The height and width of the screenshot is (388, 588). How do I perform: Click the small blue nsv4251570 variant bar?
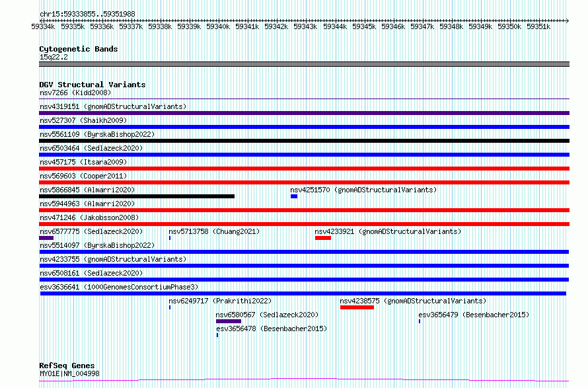294,196
